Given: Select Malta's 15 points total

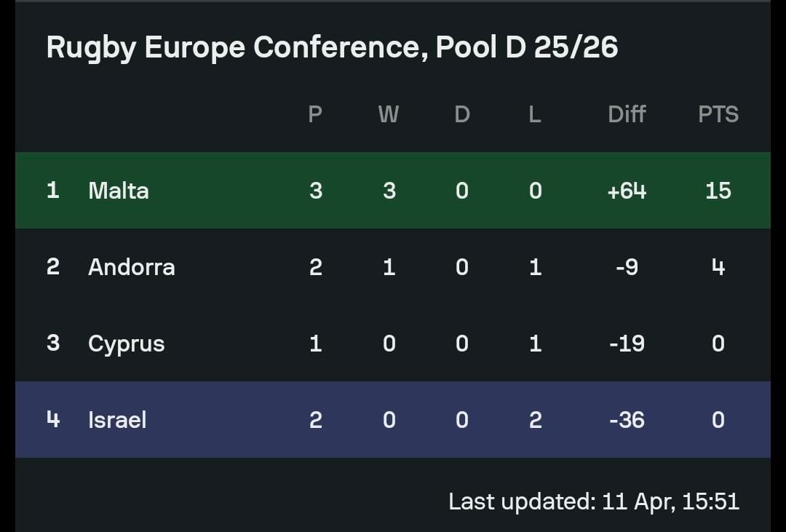Looking at the screenshot, I should point(718,191).
